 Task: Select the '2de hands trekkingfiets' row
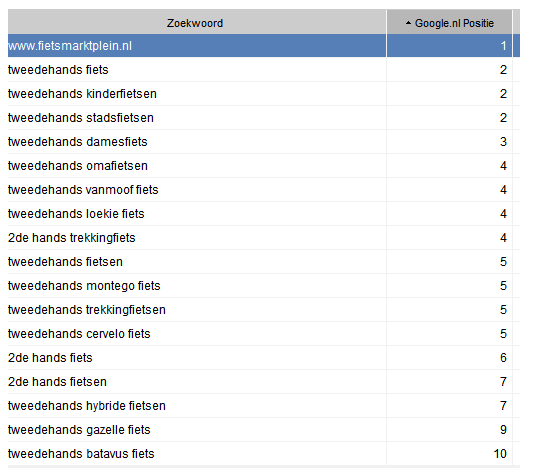pos(264,238)
